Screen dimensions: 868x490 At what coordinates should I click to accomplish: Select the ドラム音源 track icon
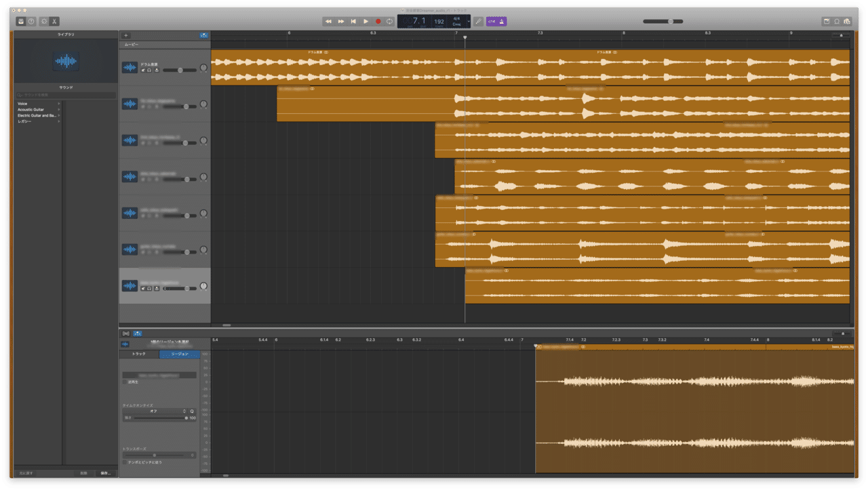click(x=130, y=67)
